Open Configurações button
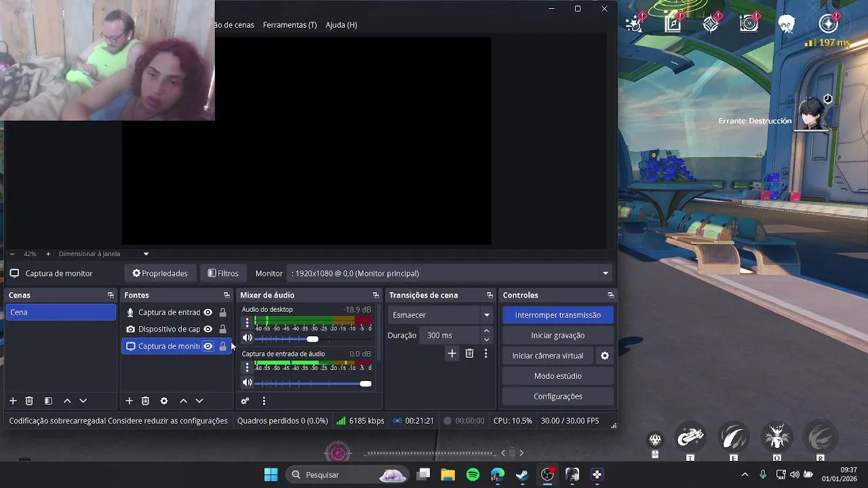 558,396
